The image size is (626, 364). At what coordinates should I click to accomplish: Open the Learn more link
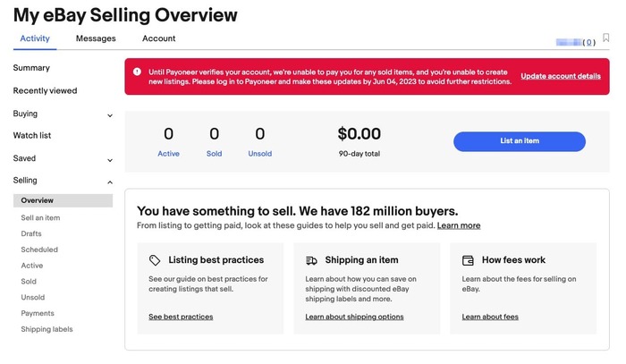tap(459, 226)
